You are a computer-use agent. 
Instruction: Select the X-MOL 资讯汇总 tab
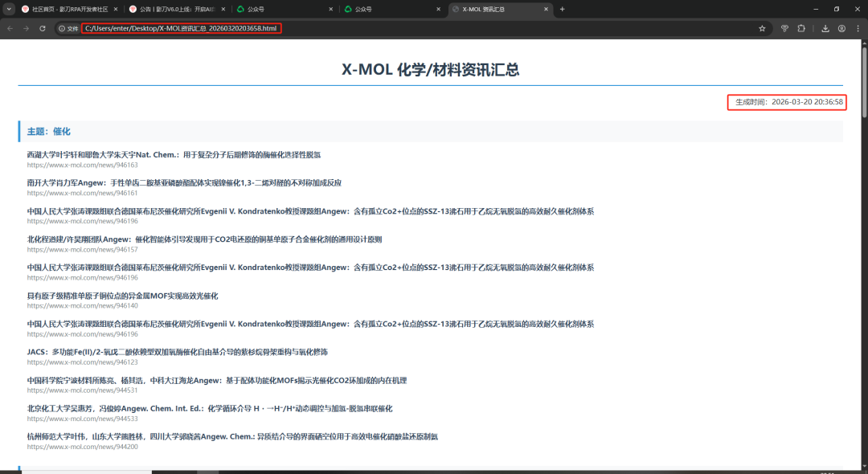[499, 9]
